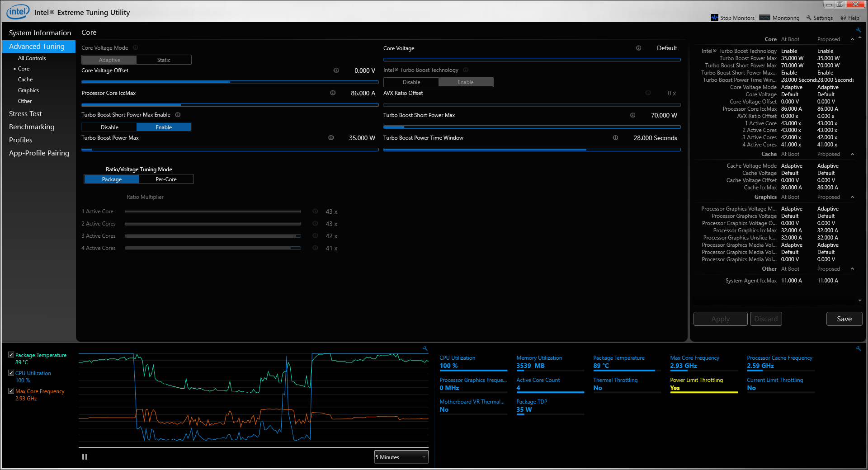The width and height of the screenshot is (868, 470).
Task: Collapse the Core section in summary panel
Action: pos(852,39)
